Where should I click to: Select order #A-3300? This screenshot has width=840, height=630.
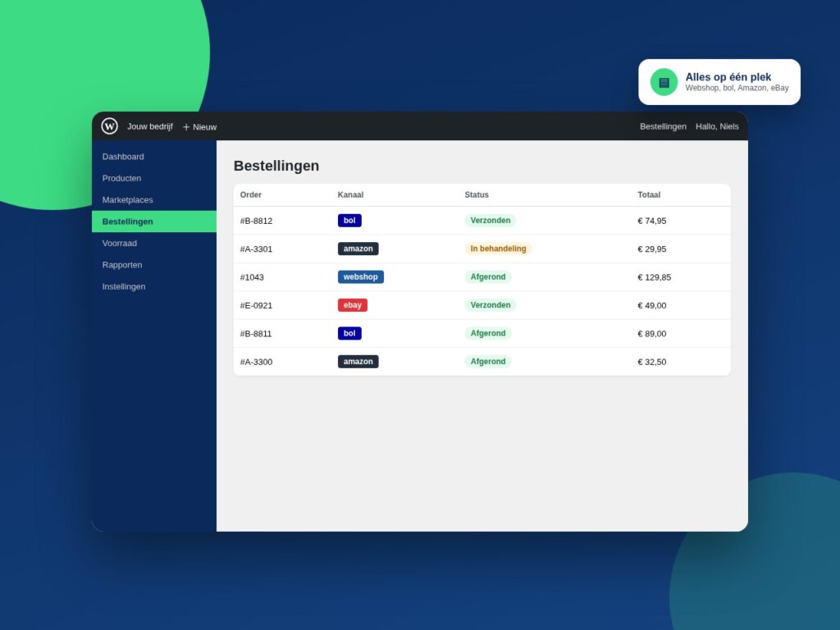[256, 362]
